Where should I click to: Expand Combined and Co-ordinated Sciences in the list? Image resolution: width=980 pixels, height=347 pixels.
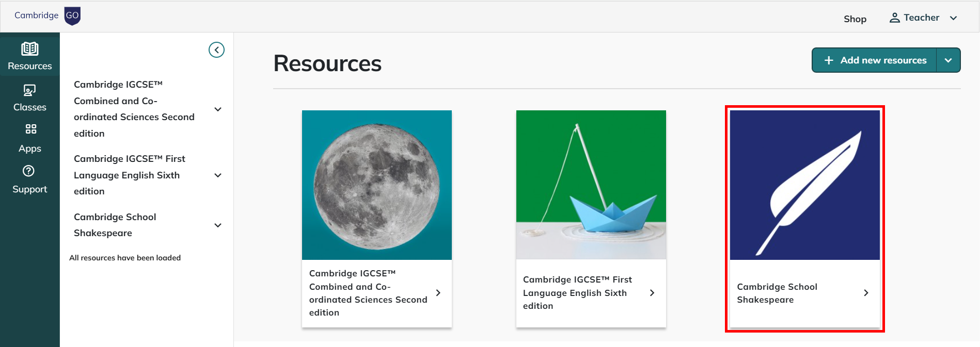218,109
